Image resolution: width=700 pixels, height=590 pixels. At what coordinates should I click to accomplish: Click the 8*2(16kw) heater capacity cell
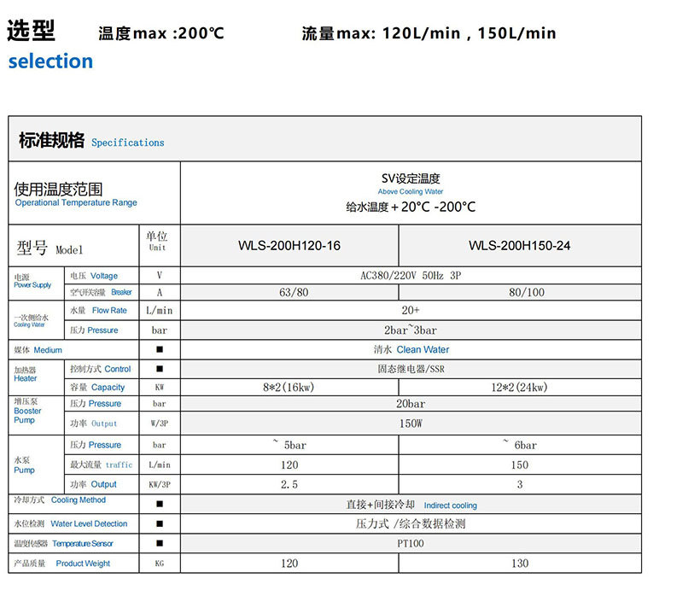[289, 387]
